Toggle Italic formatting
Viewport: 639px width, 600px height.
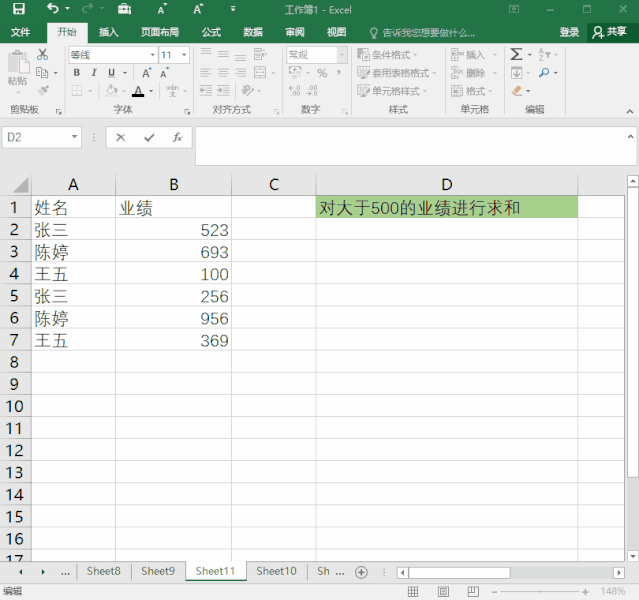(x=93, y=73)
